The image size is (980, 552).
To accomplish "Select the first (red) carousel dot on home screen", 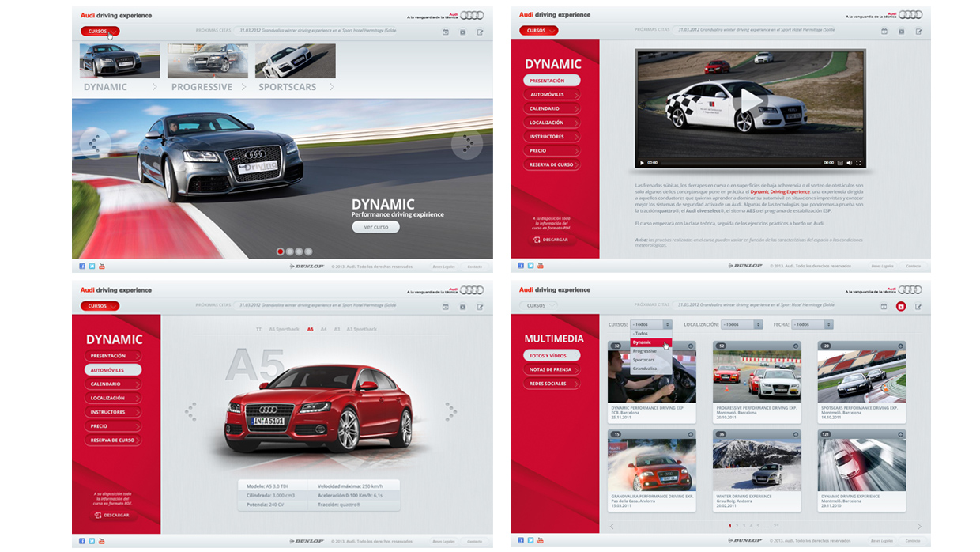I will [x=280, y=251].
